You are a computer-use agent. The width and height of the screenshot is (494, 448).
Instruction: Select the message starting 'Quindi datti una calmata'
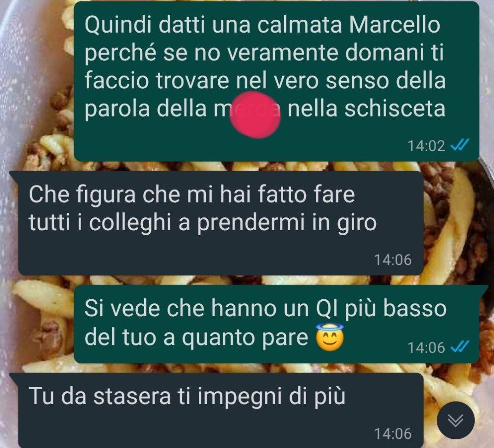276,81
